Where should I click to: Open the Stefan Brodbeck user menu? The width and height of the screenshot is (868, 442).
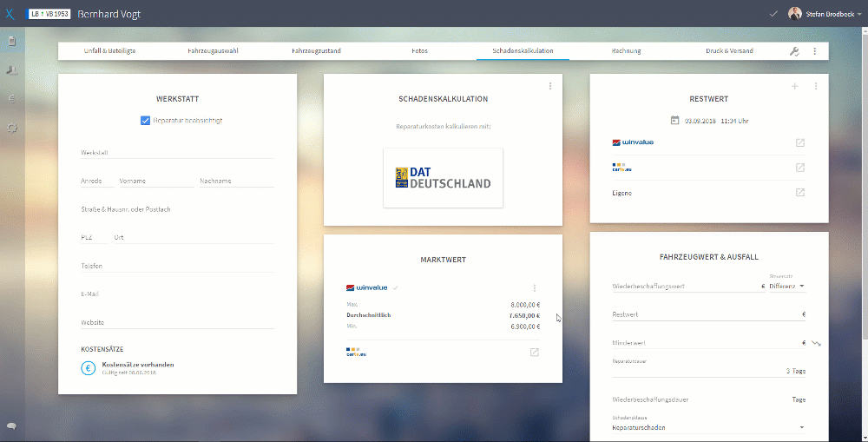click(825, 14)
